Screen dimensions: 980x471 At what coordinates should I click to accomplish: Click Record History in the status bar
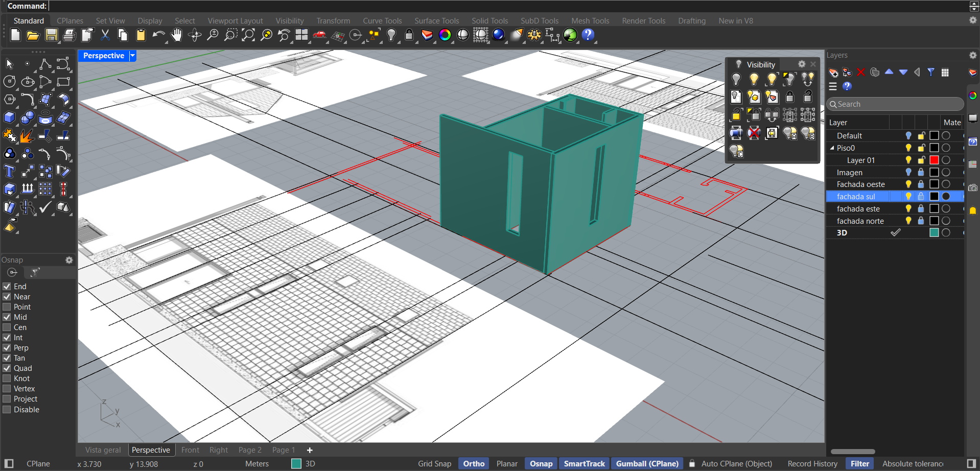pos(812,463)
